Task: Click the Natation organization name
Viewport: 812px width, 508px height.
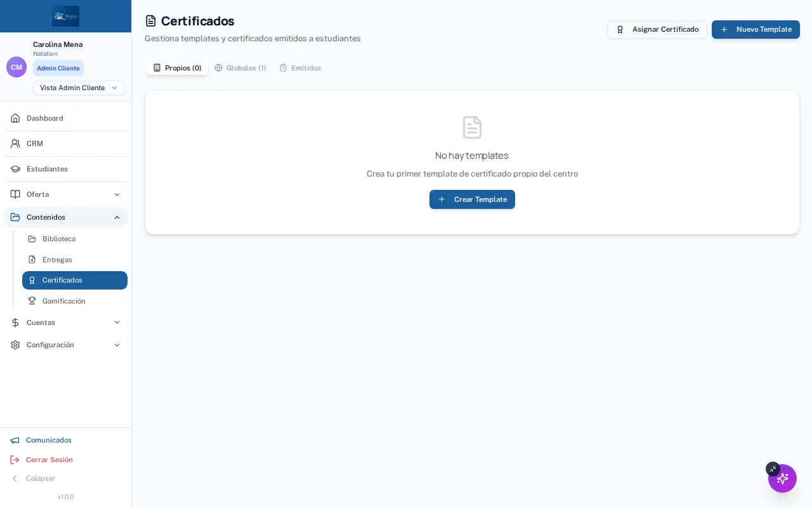Action: click(45, 54)
